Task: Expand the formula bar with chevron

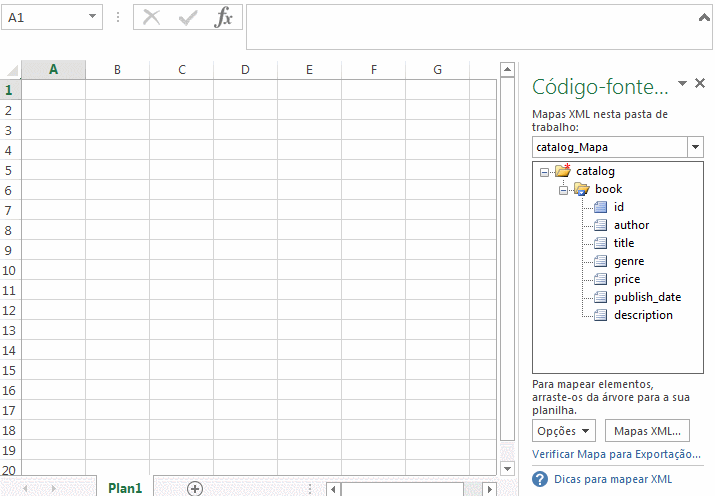Action: (704, 15)
